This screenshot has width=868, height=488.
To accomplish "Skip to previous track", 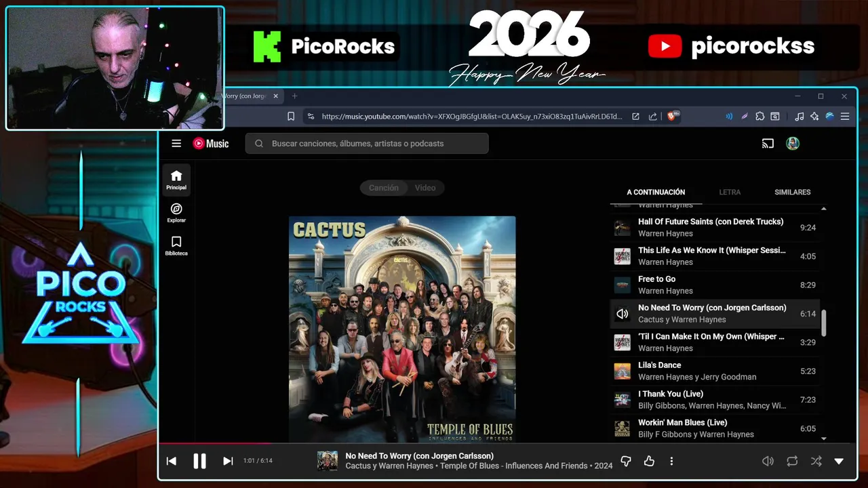I will click(x=172, y=461).
